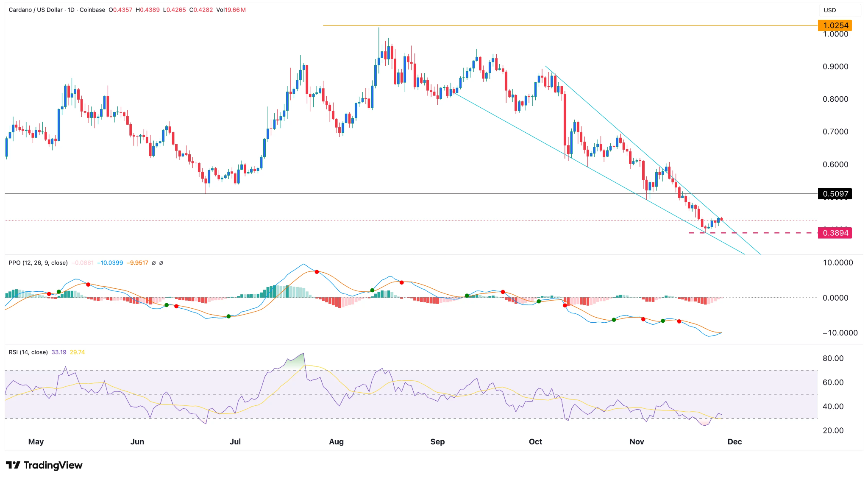868x480 pixels.
Task: Click the TradingView logo
Action: (x=44, y=465)
